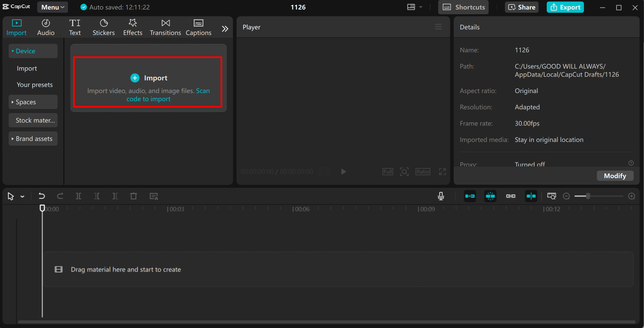This screenshot has width=644, height=328.
Task: Collapse the Device section
Action: [x=33, y=51]
